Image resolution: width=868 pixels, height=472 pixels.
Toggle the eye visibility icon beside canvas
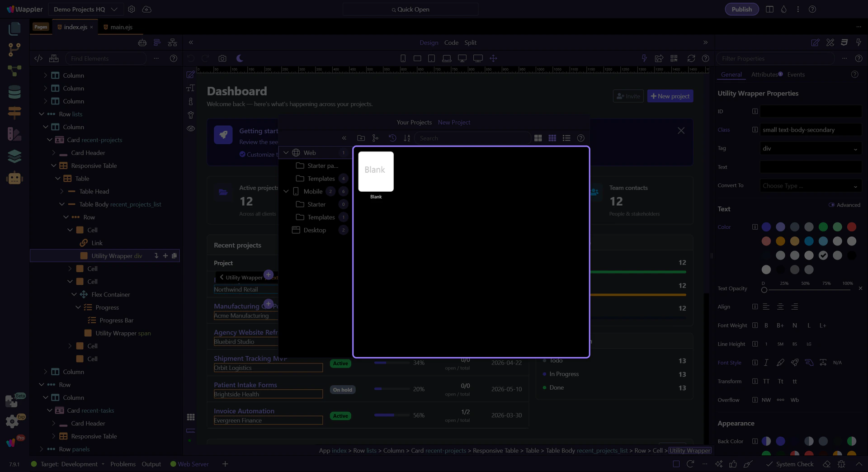pyautogui.click(x=191, y=128)
